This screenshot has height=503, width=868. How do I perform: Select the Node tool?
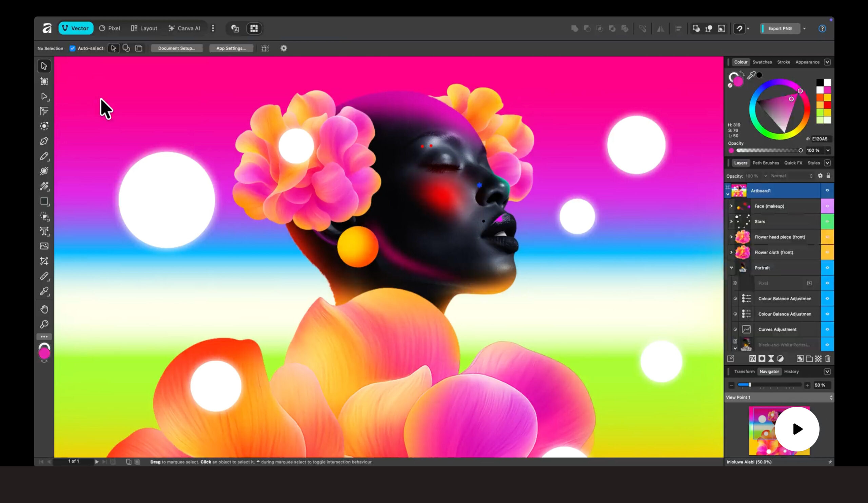[x=44, y=97]
